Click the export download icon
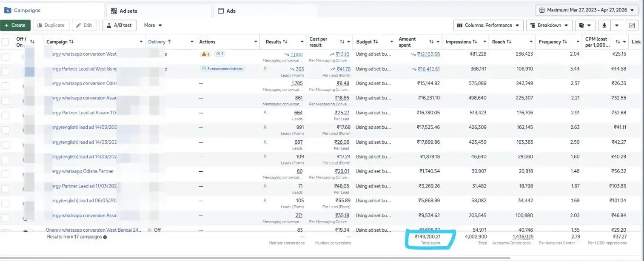644x261 pixels. [604, 26]
